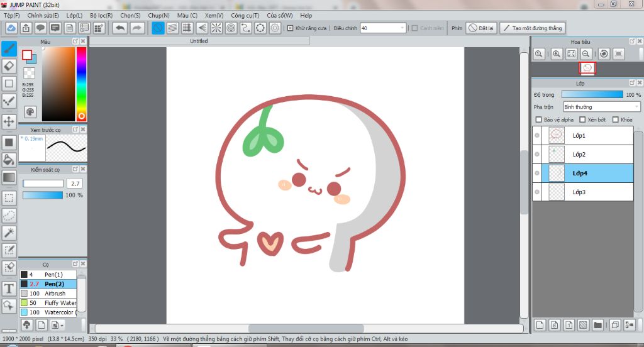
Task: Open the Tệp(F) menu
Action: coord(12,15)
